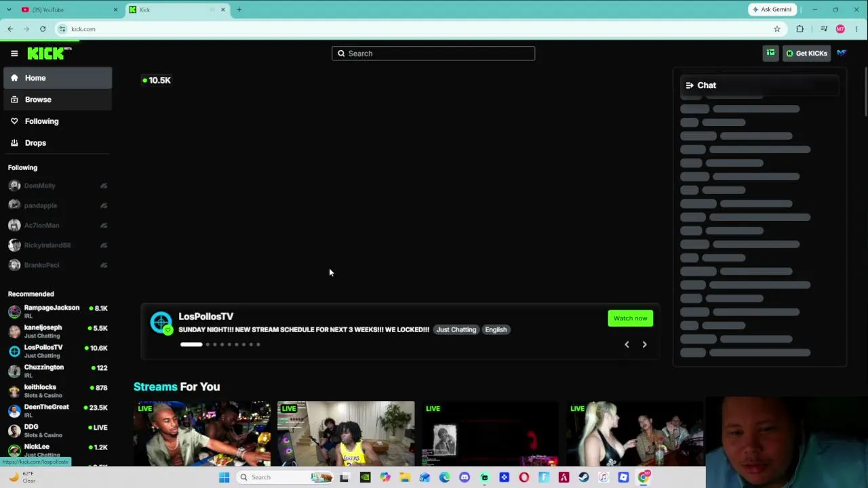
Task: Open Google Chrome from taskbar
Action: coord(643,477)
